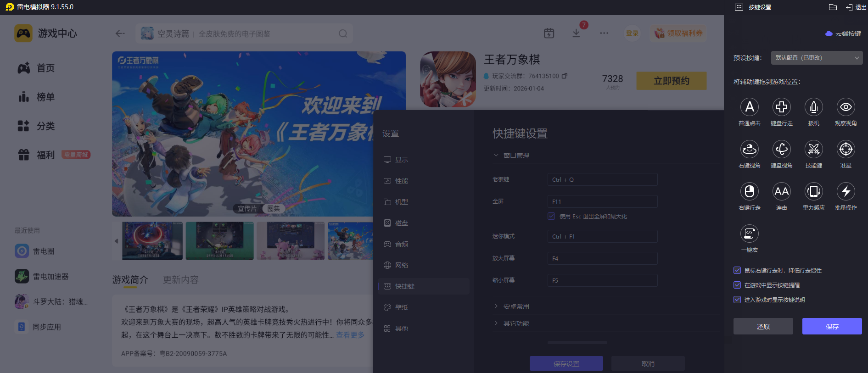Open 云端按键 cloud key configs

point(843,33)
